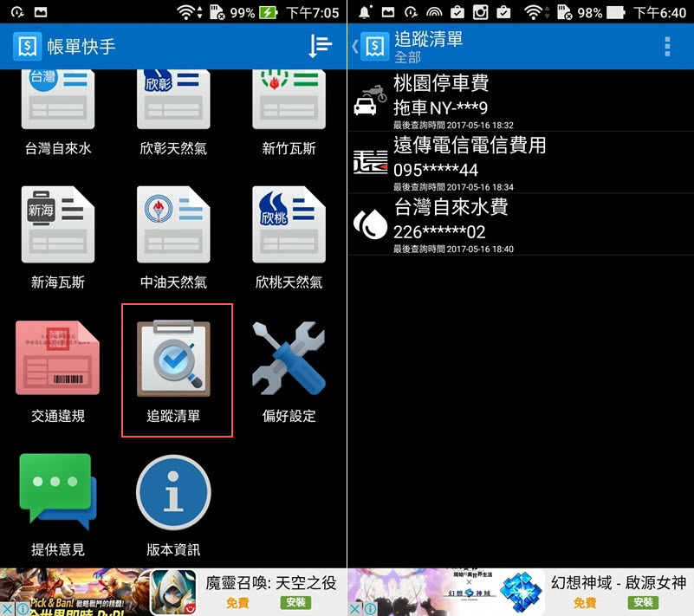Tap the 帳單快手 app logo icon
This screenshot has height=616, width=694.
[x=28, y=46]
